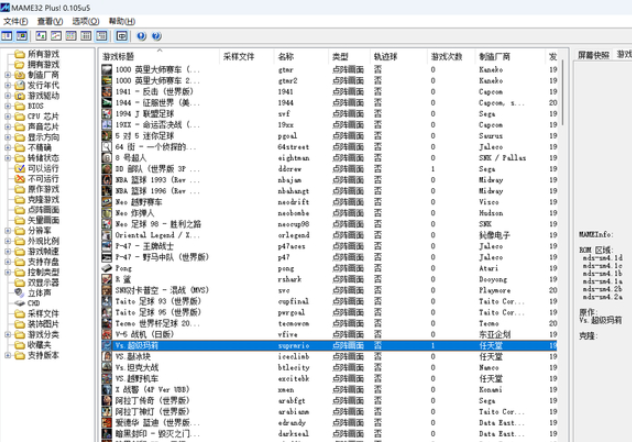Switch to grouped view mode
This screenshot has height=442, width=632.
(x=101, y=36)
